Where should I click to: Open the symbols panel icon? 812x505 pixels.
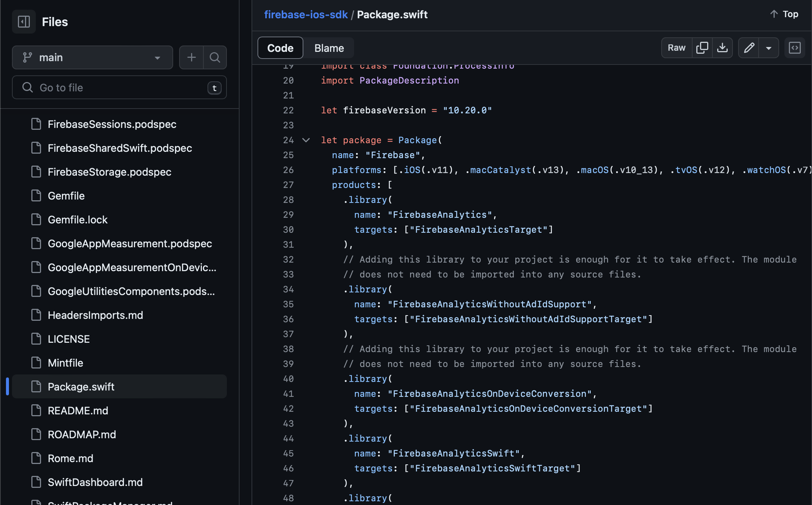click(795, 48)
